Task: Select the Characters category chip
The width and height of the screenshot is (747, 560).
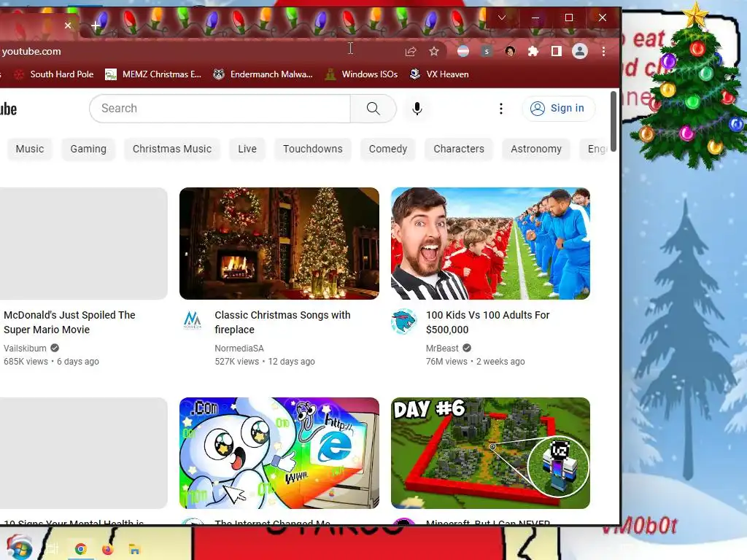Action: [459, 149]
